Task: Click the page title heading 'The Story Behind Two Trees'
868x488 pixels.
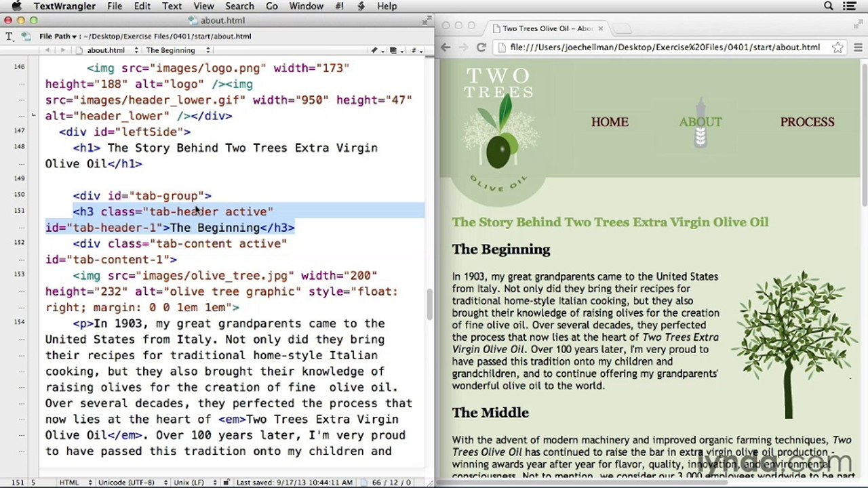Action: point(610,222)
